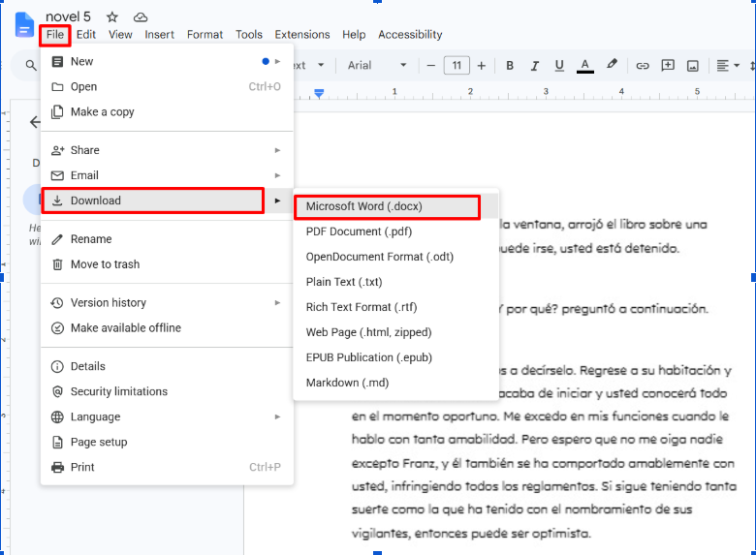Toggle italic formatting
This screenshot has height=555, width=756.
pos(534,66)
